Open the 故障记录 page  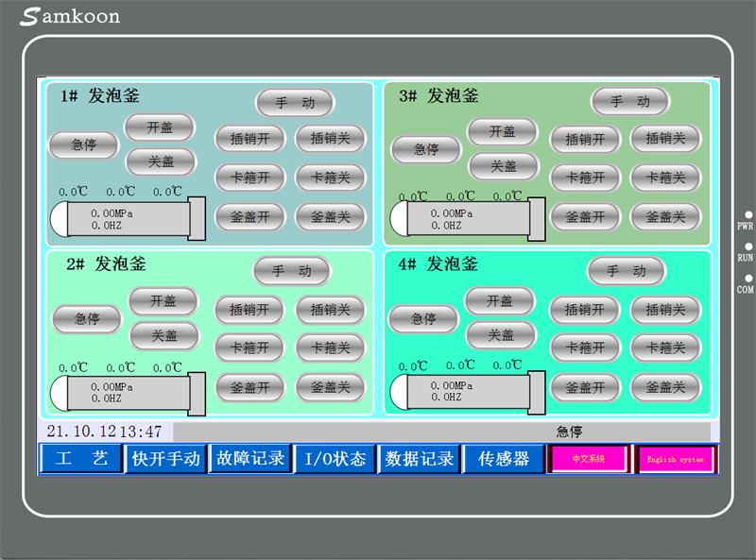coord(249,459)
